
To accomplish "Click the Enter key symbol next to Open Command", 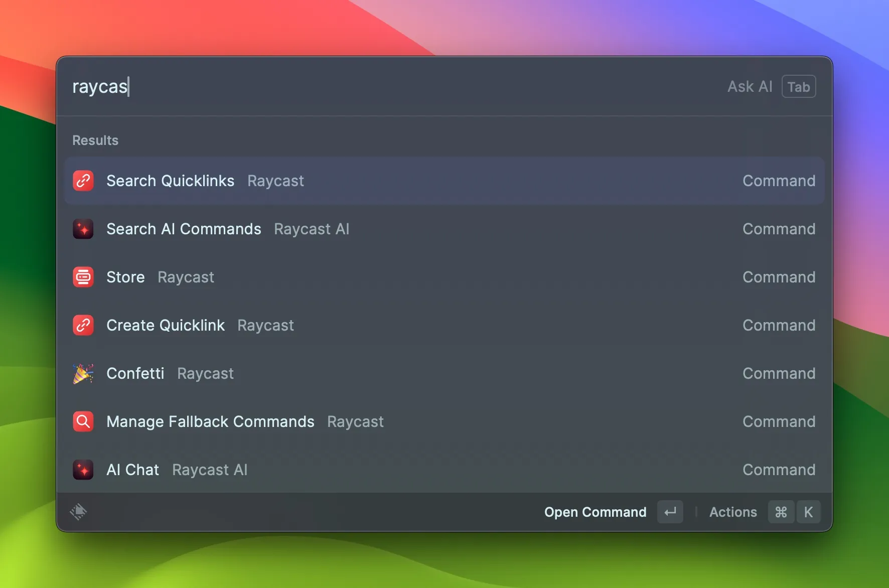I will click(x=671, y=512).
